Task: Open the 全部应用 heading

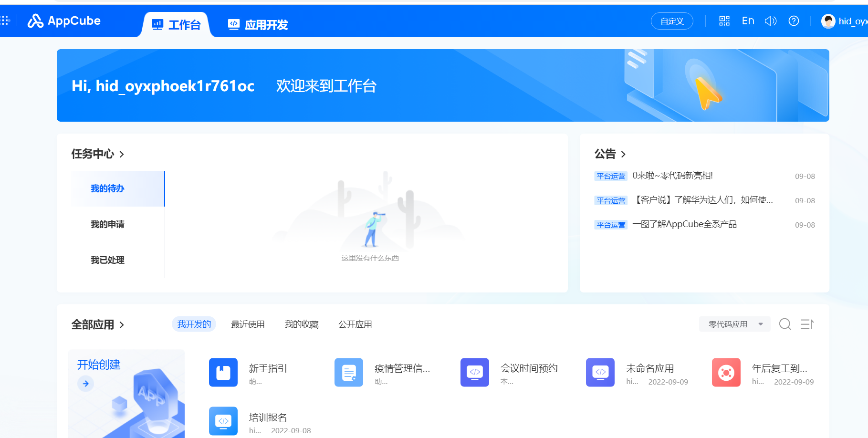Action: pos(93,324)
